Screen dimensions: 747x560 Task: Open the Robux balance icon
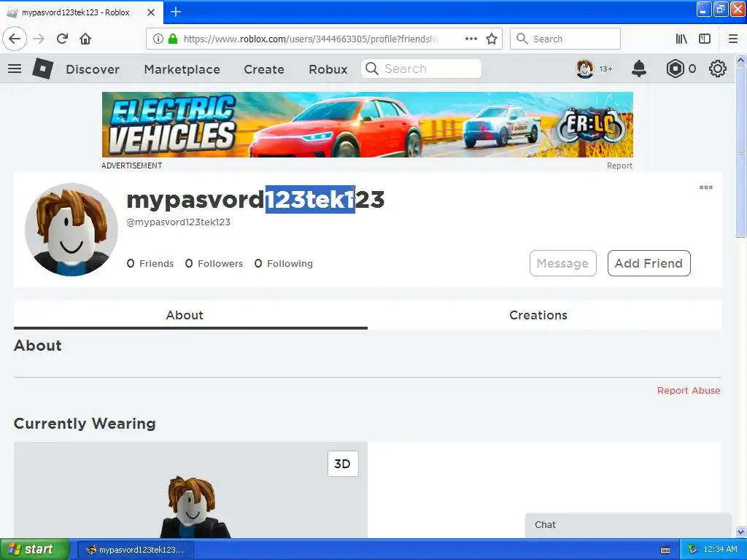coord(675,69)
